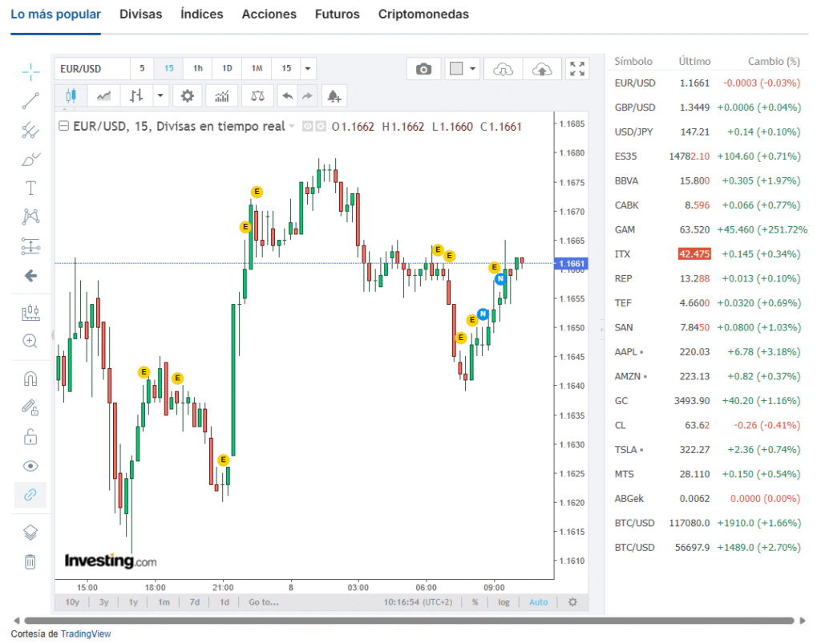
Task: Click the EUR/USD symbol input field
Action: (91, 69)
